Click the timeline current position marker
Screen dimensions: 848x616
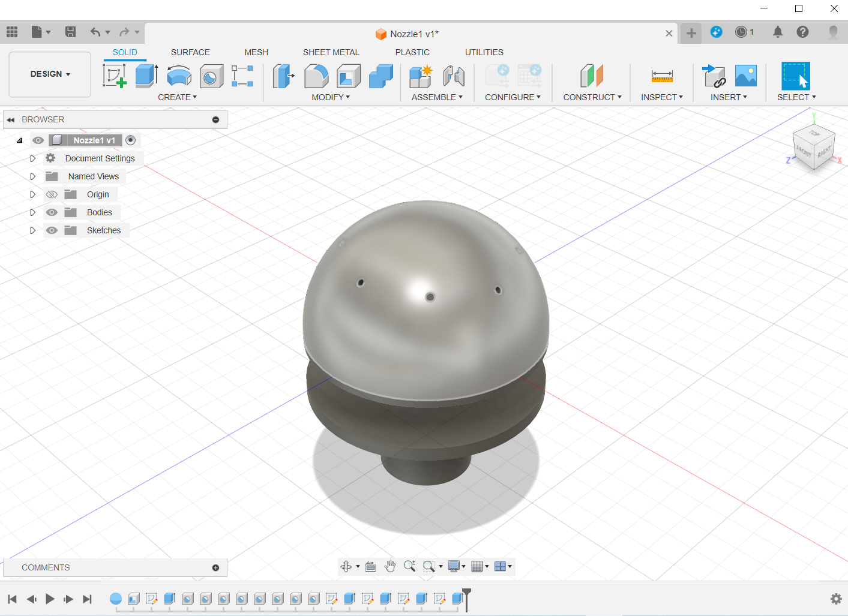pyautogui.click(x=466, y=599)
